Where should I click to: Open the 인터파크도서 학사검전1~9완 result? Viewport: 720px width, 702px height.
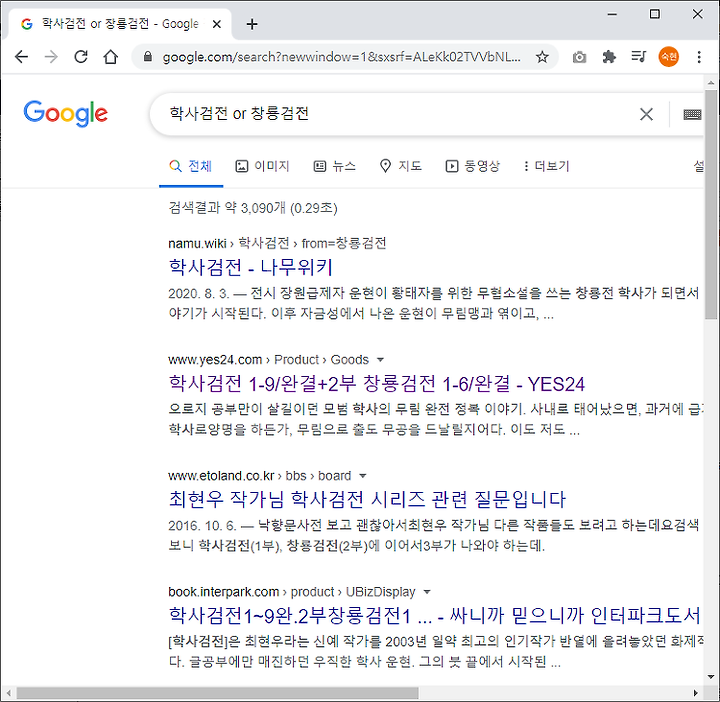(434, 616)
